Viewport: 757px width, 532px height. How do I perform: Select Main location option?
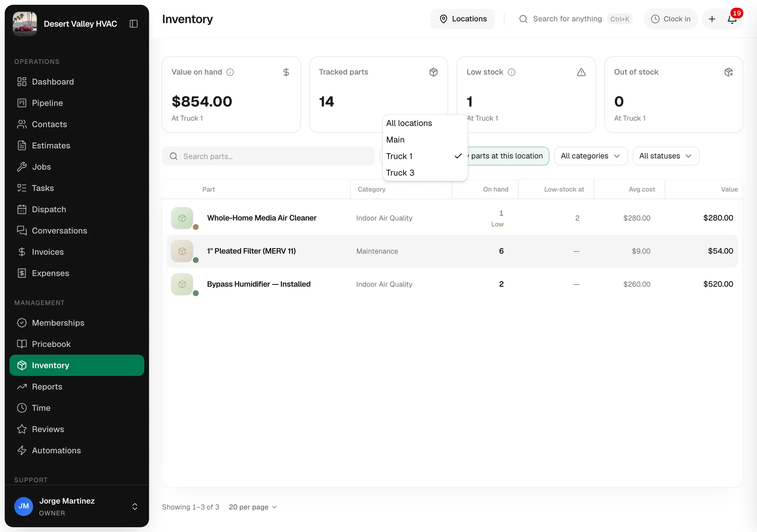point(425,140)
